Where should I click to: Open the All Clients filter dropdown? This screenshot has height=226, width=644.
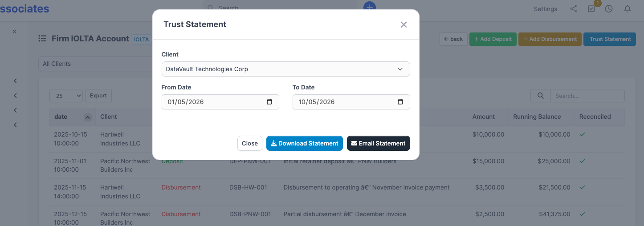[96, 64]
